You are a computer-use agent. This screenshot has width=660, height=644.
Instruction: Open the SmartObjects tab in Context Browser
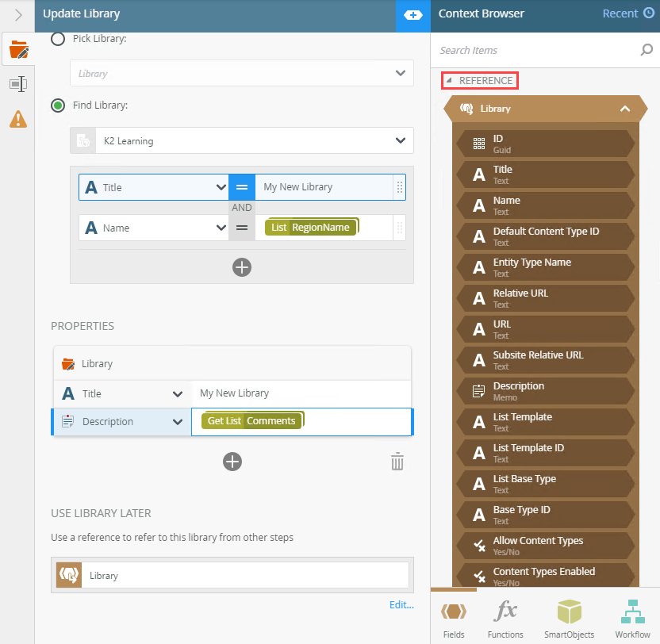(569, 619)
